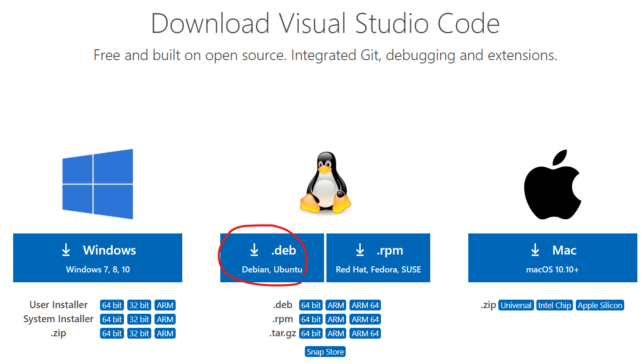Click the download arrow on the Mac button
This screenshot has width=643, height=364.
tap(535, 250)
